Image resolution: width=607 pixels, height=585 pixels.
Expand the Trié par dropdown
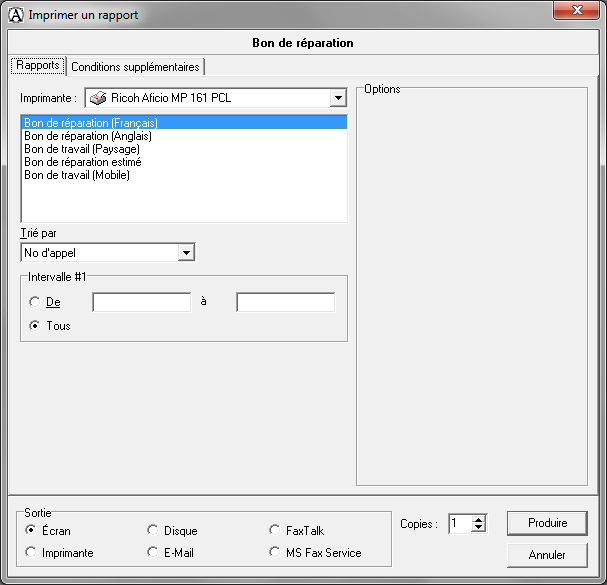(x=185, y=253)
